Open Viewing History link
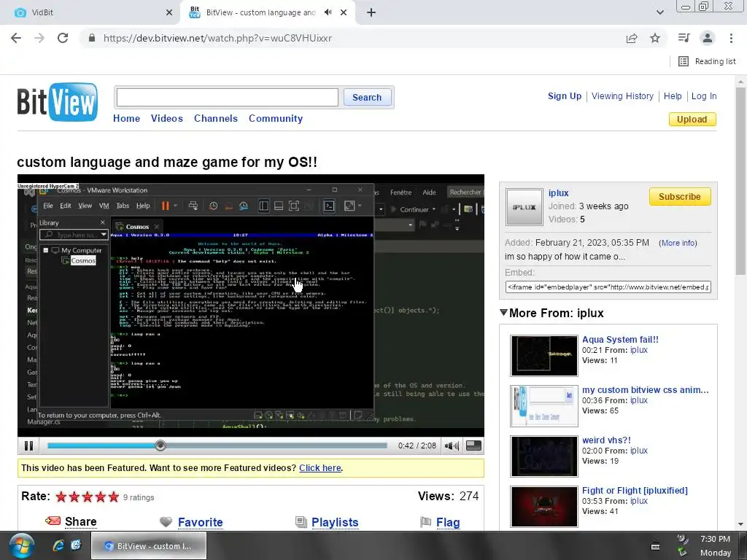Image resolution: width=747 pixels, height=560 pixels. pos(623,96)
